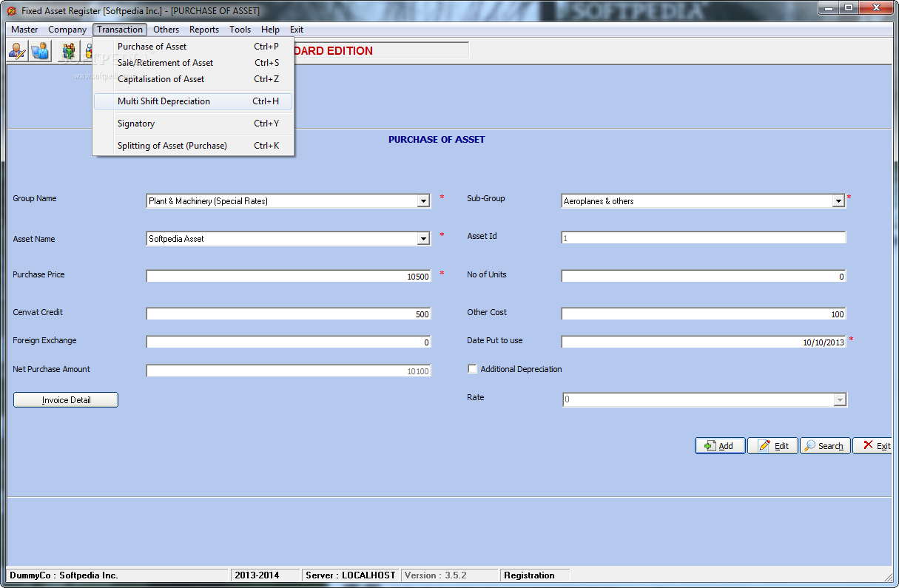Expand the Group Name dropdown
Image resolution: width=899 pixels, height=588 pixels.
tap(423, 201)
